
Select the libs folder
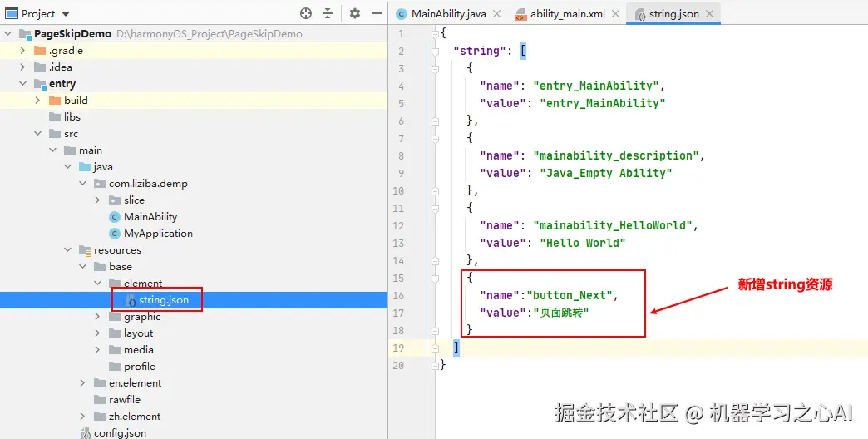click(x=72, y=116)
